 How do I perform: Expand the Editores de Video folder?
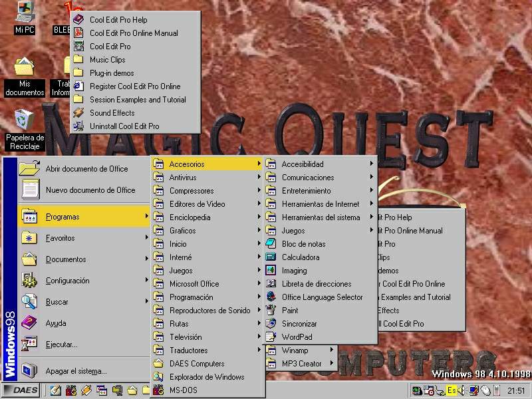207,204
